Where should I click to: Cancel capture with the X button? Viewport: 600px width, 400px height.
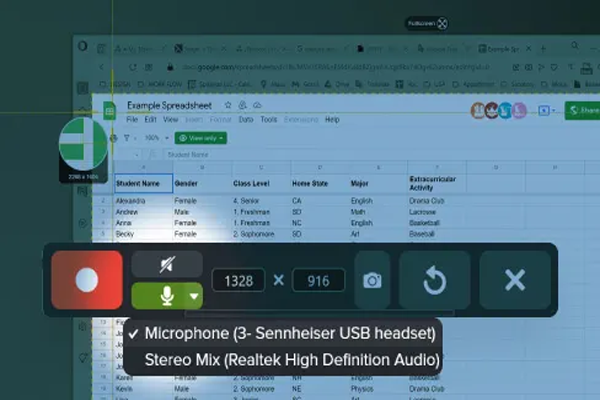tap(514, 280)
